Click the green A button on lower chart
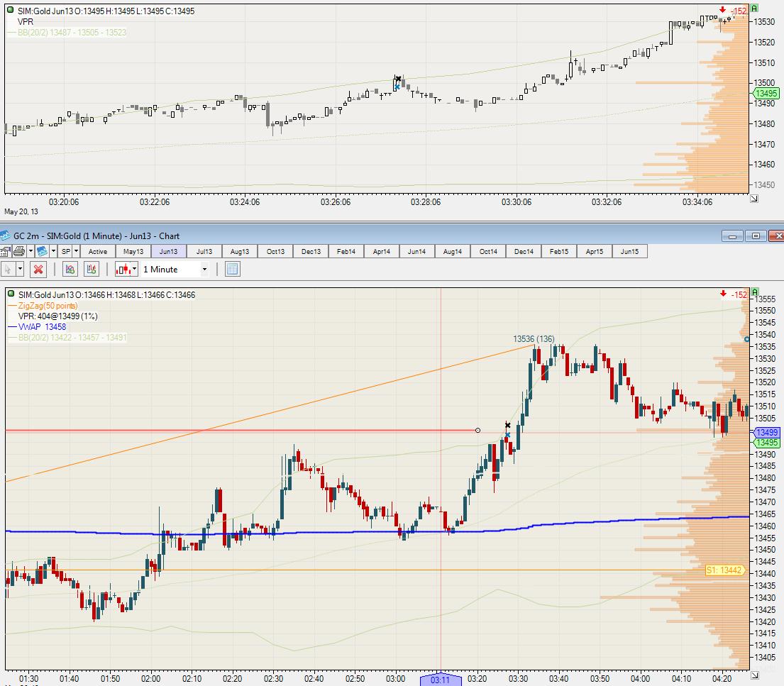 coord(755,292)
